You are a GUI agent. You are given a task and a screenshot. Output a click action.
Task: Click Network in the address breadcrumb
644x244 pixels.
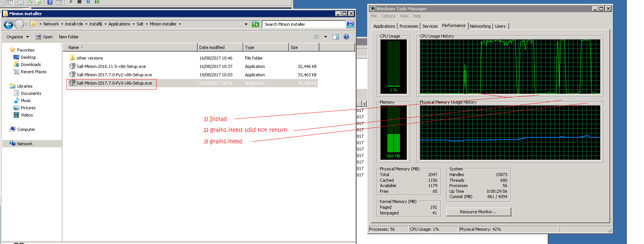[51, 24]
